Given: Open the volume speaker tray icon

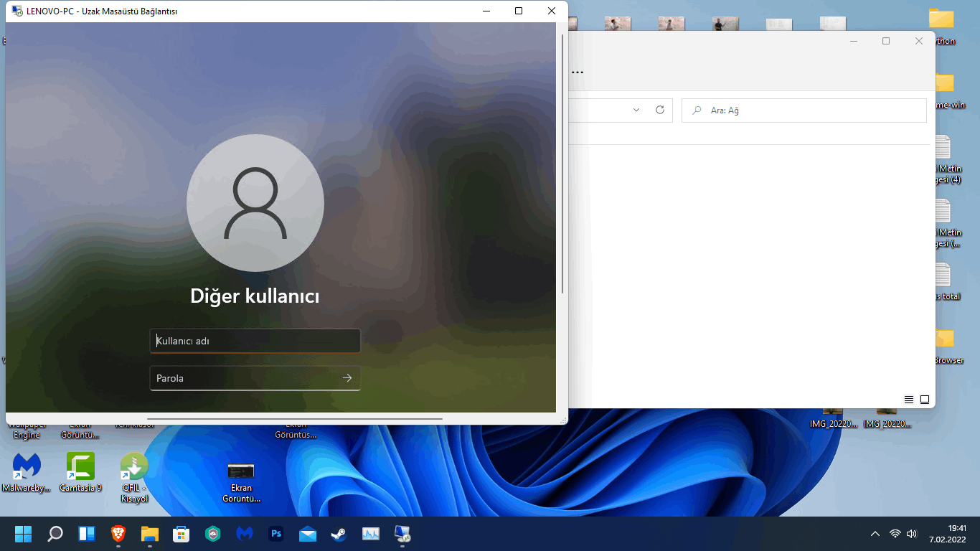Looking at the screenshot, I should click(x=912, y=534).
